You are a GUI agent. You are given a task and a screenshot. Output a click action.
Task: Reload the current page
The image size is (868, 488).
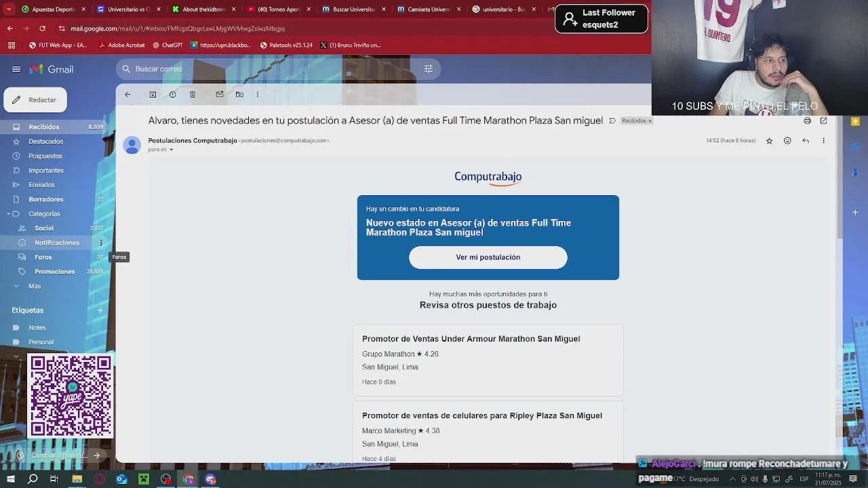(x=42, y=28)
